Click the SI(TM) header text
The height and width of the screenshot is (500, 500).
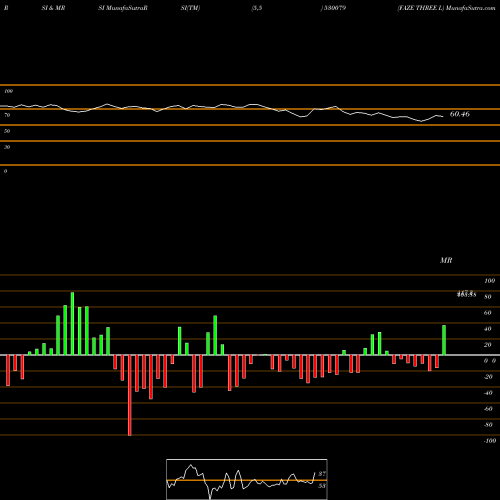(190, 8)
